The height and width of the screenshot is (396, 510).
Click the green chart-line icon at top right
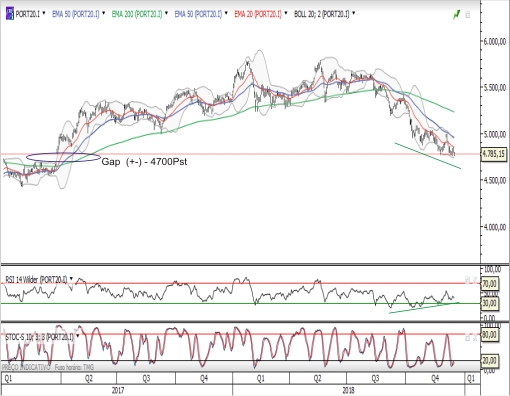coord(457,14)
